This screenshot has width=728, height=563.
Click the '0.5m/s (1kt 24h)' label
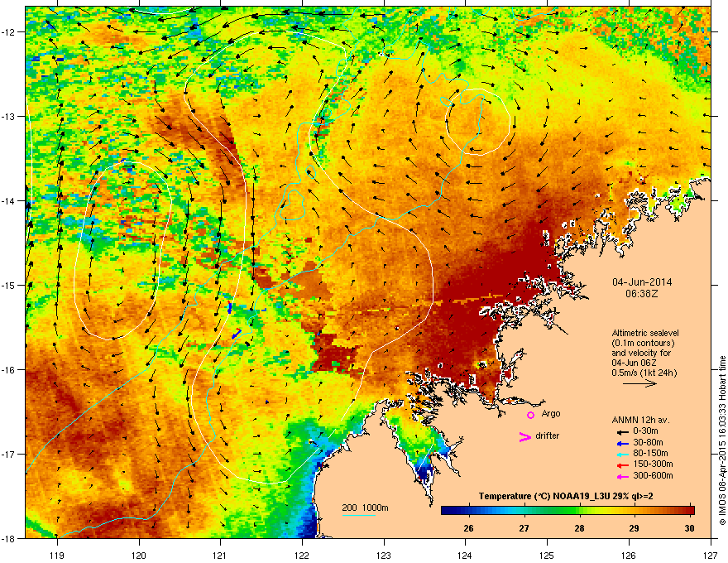644,373
